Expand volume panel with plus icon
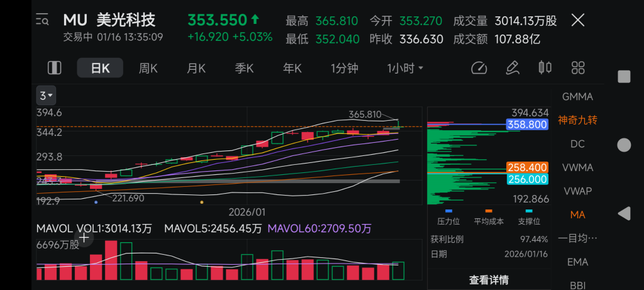The height and width of the screenshot is (290, 644). coord(84,237)
